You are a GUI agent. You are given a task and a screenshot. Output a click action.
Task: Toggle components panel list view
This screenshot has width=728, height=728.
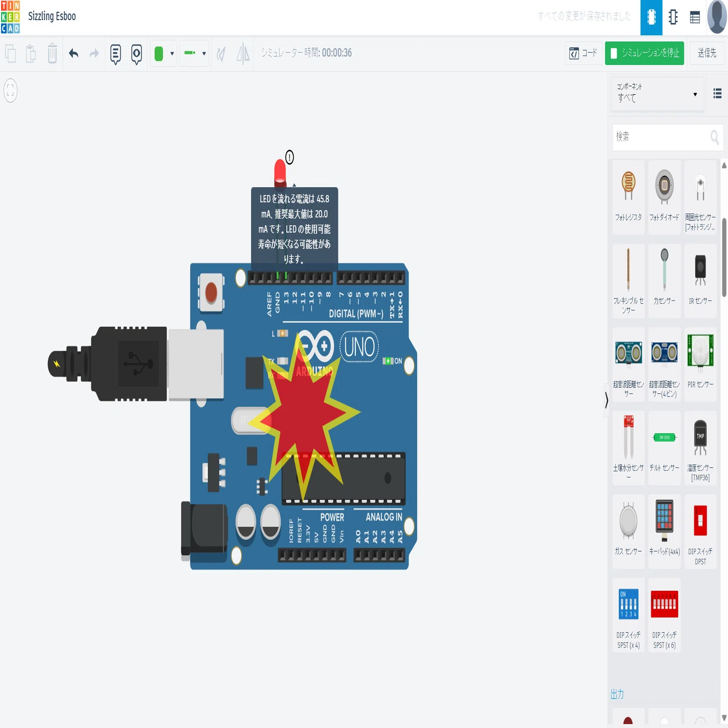(717, 94)
